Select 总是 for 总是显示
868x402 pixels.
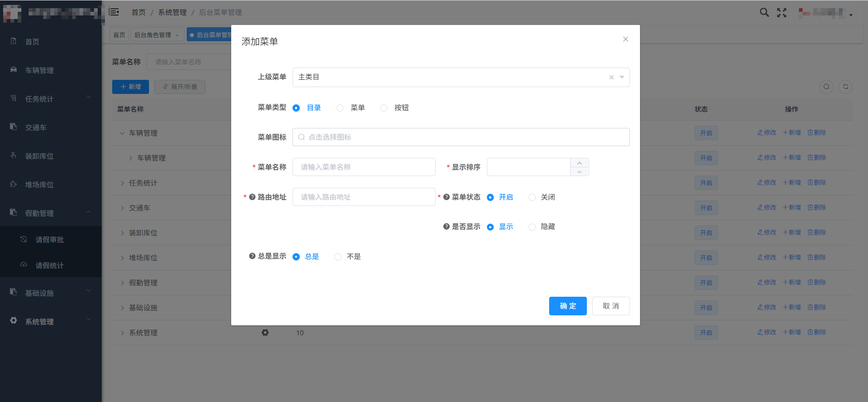point(296,257)
